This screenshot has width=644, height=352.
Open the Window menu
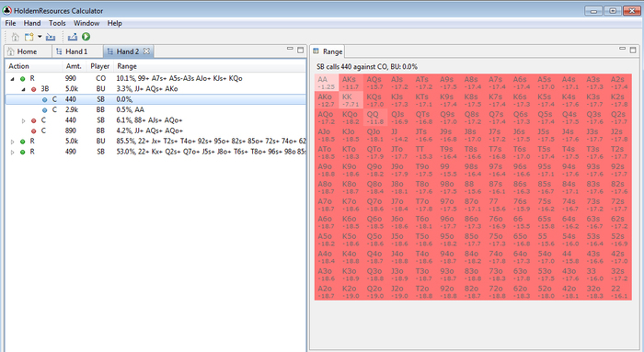coord(86,23)
